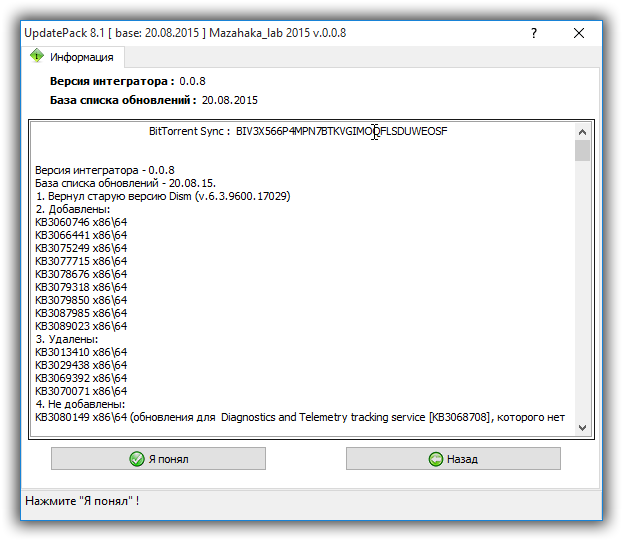Click the scrollbar up arrow

click(x=582, y=132)
